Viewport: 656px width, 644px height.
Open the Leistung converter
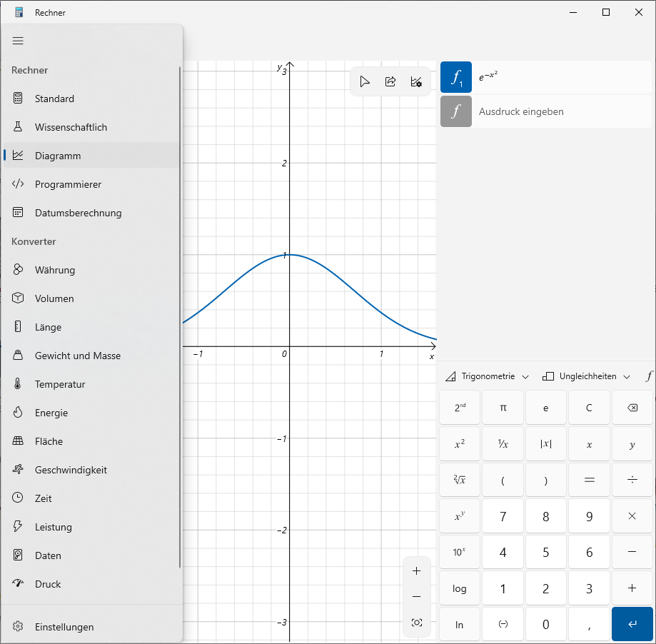[x=91, y=527]
